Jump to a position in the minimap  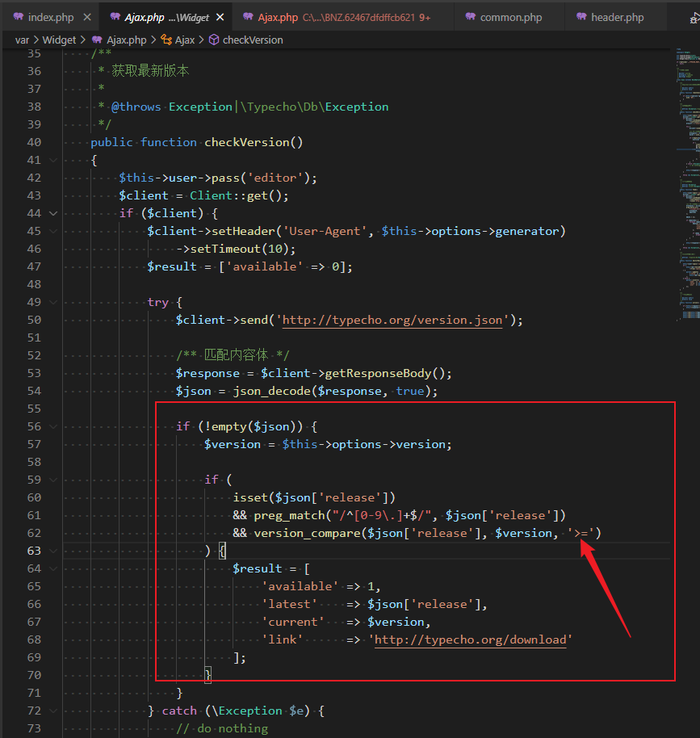point(687,161)
